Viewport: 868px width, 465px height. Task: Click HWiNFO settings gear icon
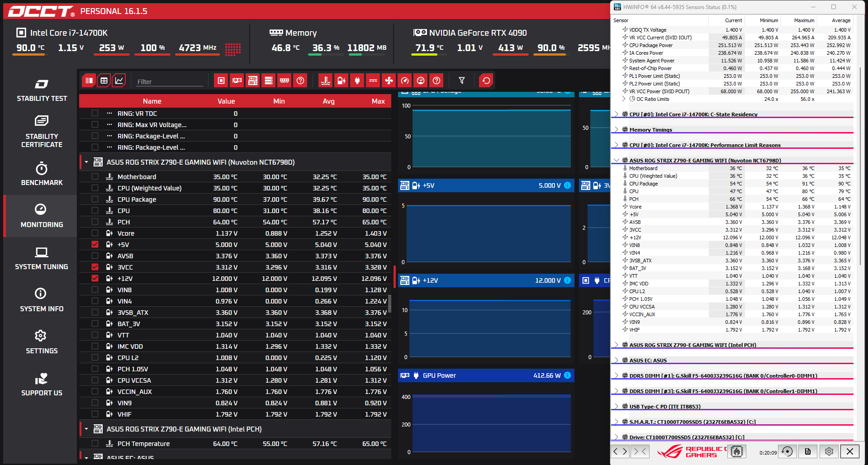point(829,451)
